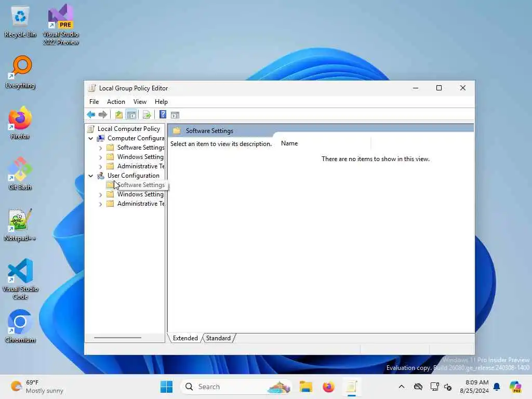Open notifications via bell icon
The height and width of the screenshot is (399, 532).
497,387
